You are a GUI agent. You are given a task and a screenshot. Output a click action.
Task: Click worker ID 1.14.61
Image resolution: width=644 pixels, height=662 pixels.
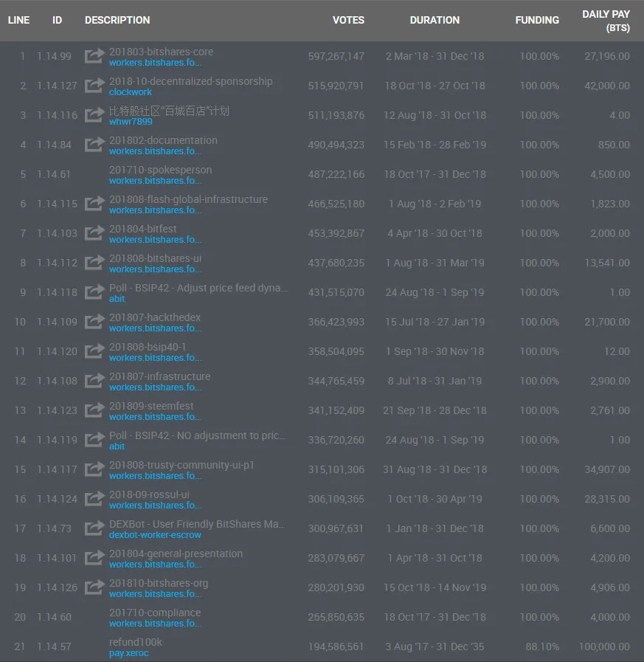pyautogui.click(x=54, y=174)
